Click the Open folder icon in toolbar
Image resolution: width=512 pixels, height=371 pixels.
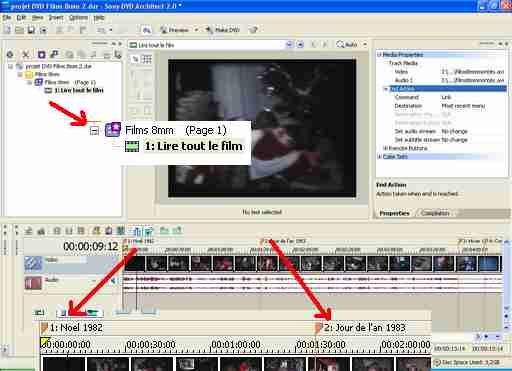(19, 30)
